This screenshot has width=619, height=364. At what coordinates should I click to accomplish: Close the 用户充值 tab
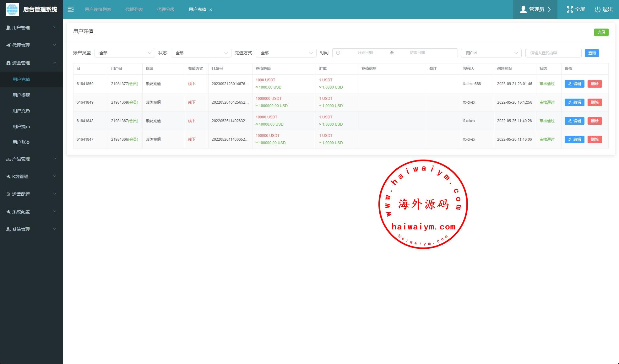(211, 10)
